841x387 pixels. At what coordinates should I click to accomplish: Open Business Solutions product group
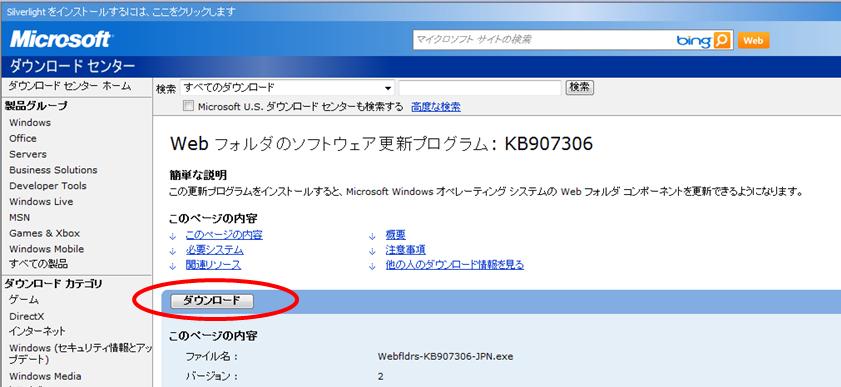(53, 170)
